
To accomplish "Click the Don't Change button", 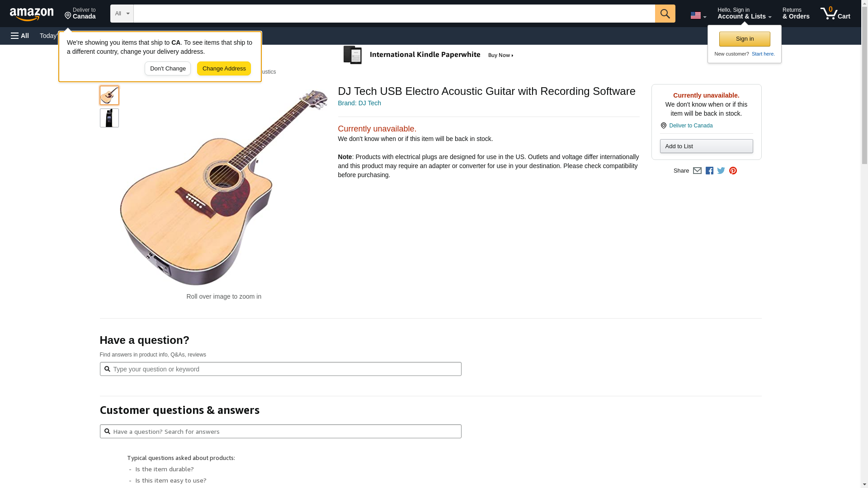I will click(168, 69).
